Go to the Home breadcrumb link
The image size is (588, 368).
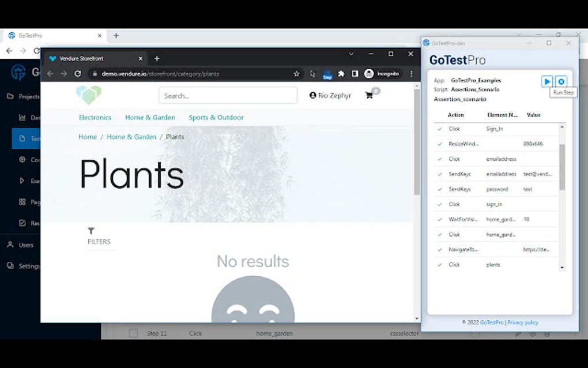pos(88,137)
